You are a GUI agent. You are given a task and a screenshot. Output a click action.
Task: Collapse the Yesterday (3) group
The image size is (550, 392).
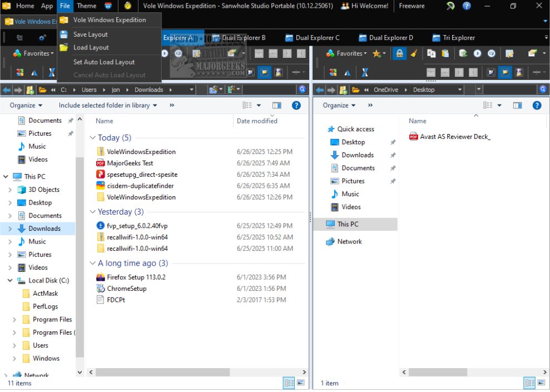point(93,212)
